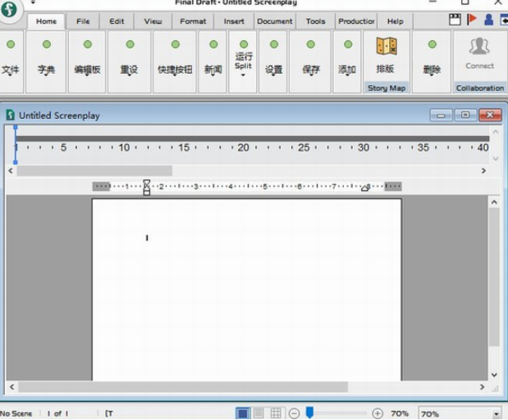The height and width of the screenshot is (420, 508).
Task: Click the story map horizontal scrollbar thumb
Action: 94,171
